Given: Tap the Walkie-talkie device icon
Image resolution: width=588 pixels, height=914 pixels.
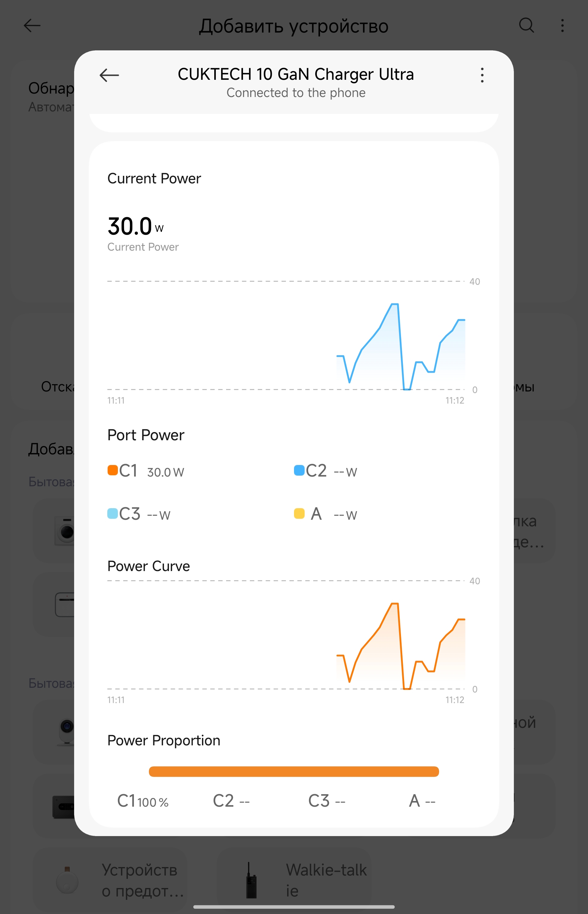Looking at the screenshot, I should [x=251, y=881].
